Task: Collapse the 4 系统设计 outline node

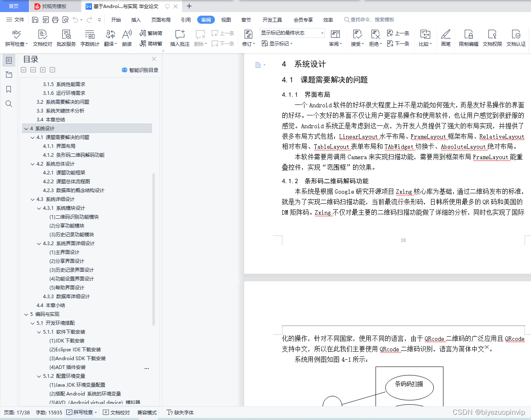Action: click(26, 128)
